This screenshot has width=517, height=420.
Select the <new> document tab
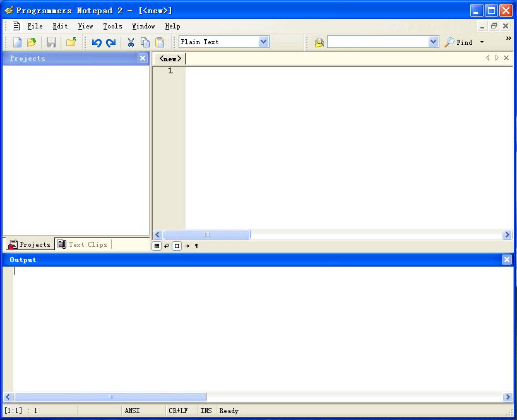pos(170,59)
